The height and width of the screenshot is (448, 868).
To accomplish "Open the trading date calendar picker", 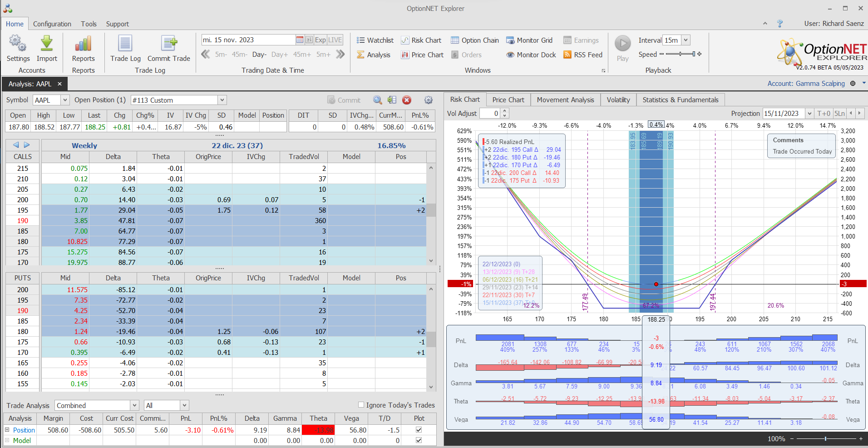I will (x=300, y=40).
